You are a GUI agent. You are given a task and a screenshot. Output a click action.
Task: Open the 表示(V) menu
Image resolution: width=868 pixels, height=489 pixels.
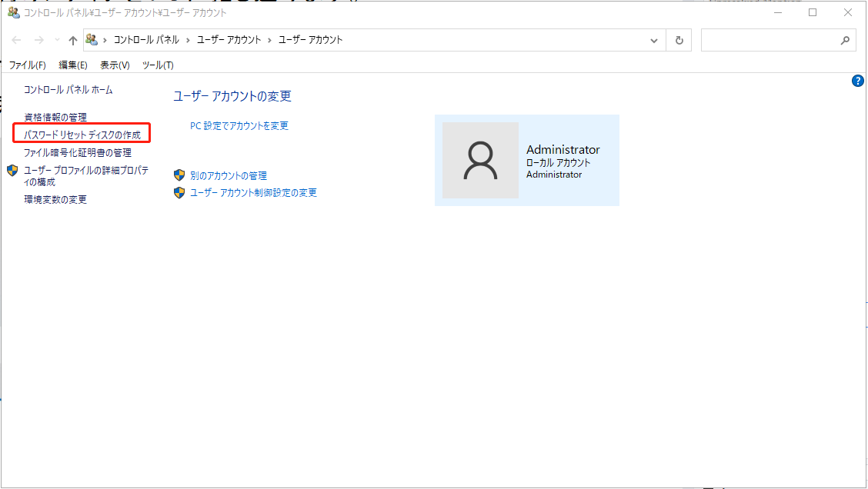(113, 65)
